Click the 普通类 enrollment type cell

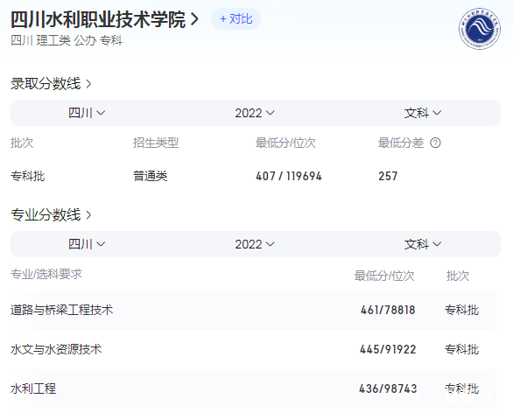151,176
